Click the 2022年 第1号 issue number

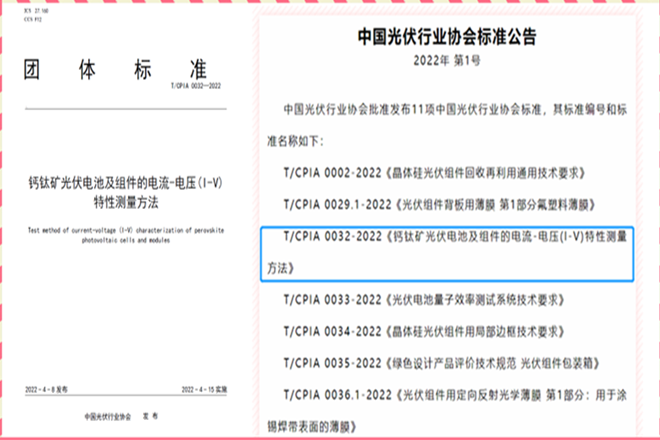point(447,62)
